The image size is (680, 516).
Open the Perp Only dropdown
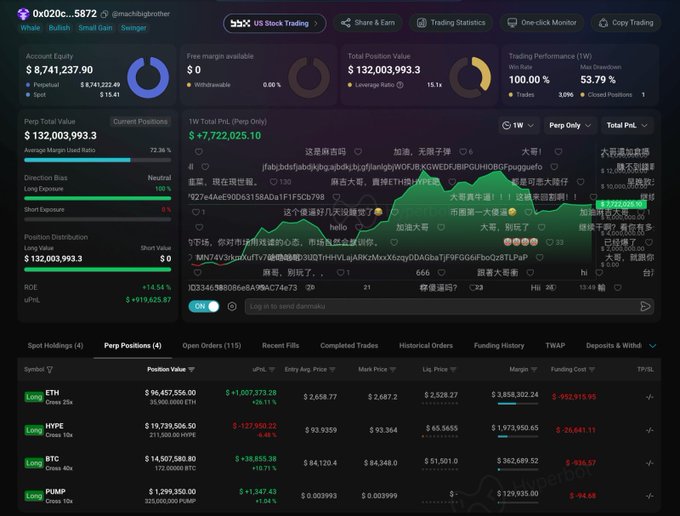tap(570, 125)
